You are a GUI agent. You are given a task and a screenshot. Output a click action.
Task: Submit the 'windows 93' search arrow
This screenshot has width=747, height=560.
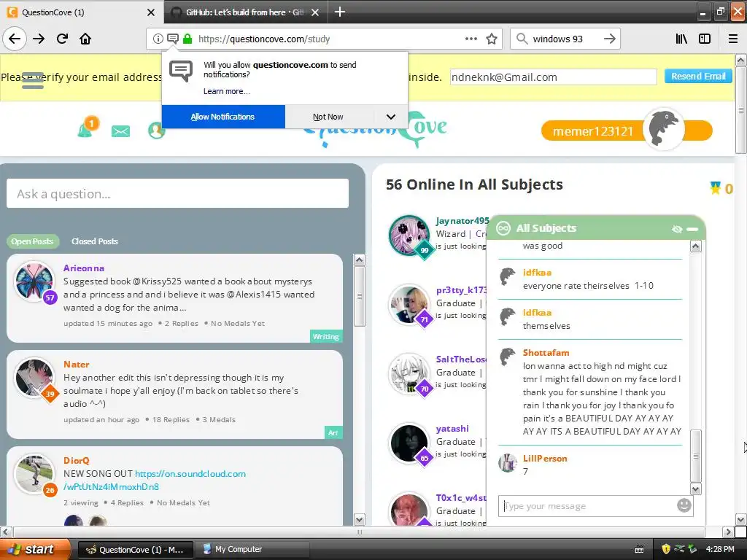click(x=609, y=39)
